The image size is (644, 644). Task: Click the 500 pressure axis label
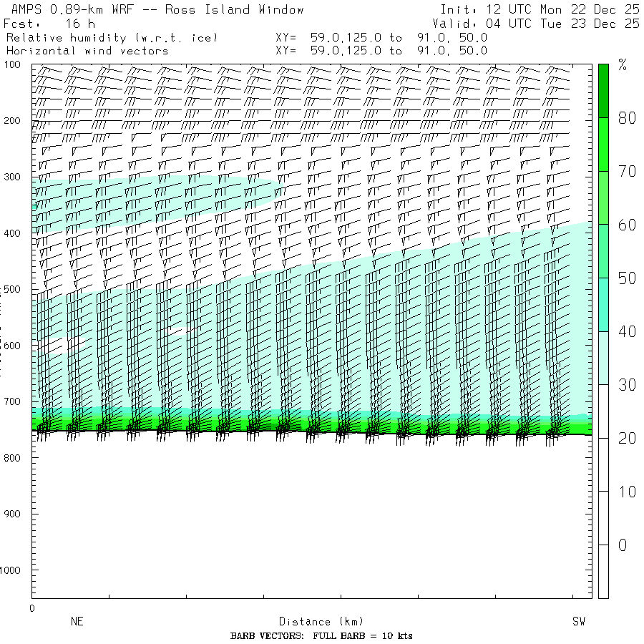tap(12, 289)
